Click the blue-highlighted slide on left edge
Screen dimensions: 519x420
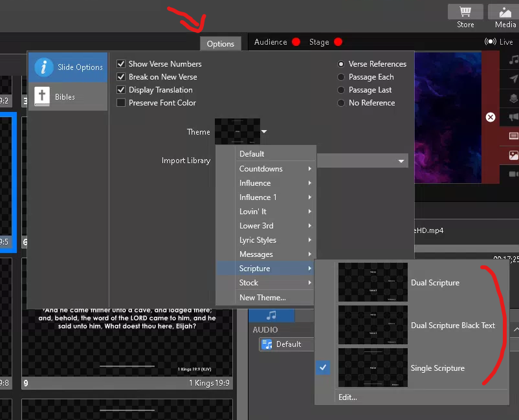[7, 182]
